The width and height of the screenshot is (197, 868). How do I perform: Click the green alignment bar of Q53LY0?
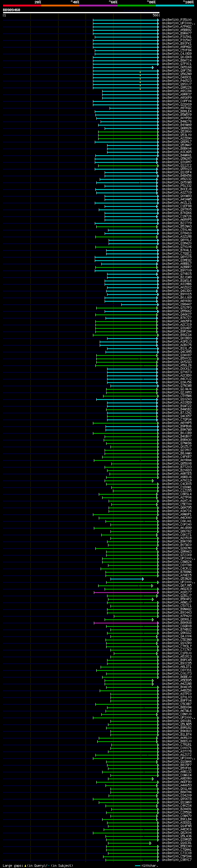click(x=129, y=135)
